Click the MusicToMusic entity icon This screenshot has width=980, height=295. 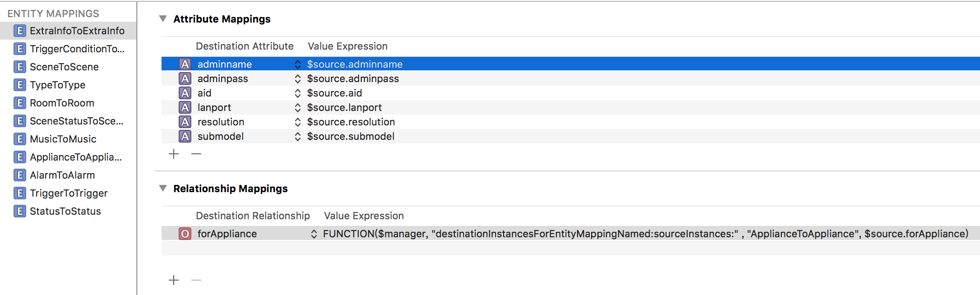pos(19,139)
